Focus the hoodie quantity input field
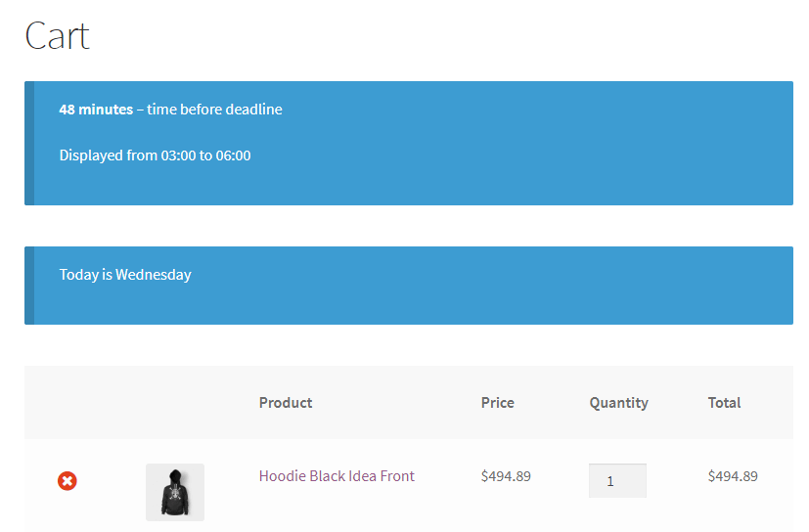 (617, 480)
